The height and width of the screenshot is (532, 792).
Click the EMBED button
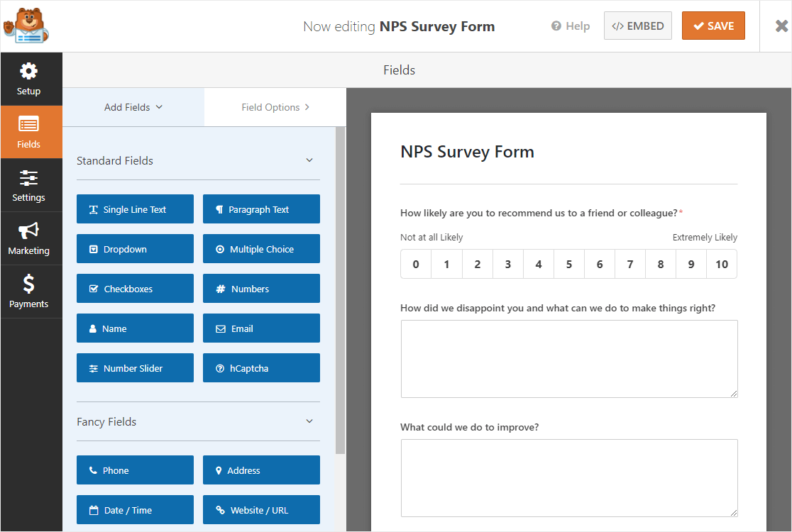tap(638, 26)
